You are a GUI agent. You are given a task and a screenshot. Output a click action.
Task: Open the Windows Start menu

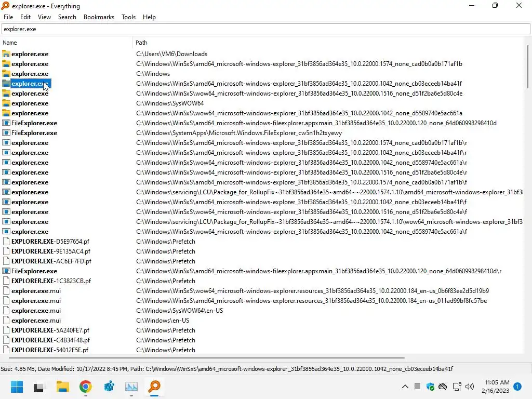coord(17,387)
